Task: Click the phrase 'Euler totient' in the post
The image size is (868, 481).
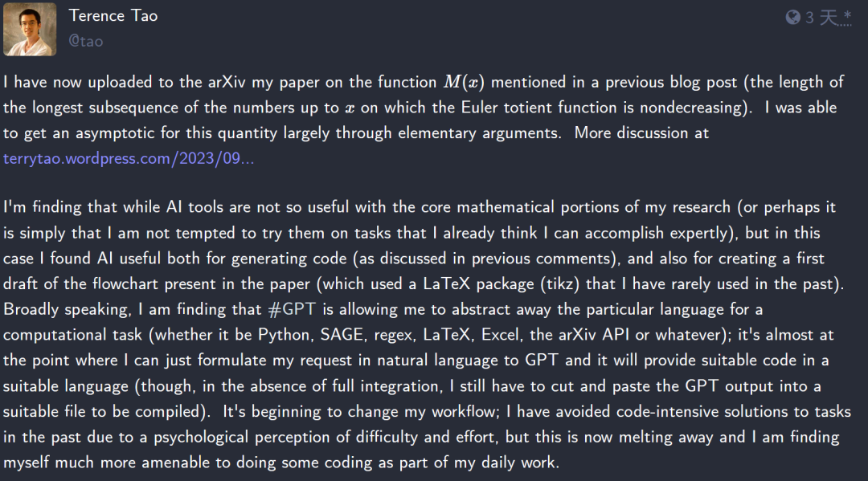Action: tap(507, 108)
